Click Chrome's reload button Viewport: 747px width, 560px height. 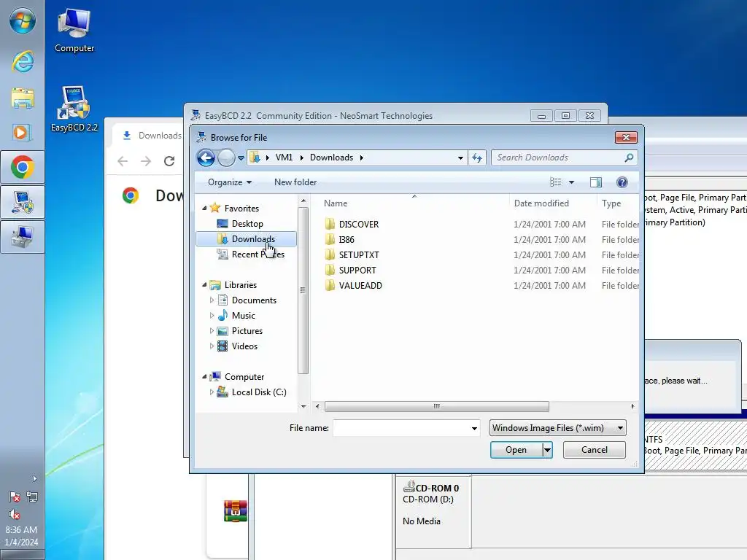pos(169,161)
